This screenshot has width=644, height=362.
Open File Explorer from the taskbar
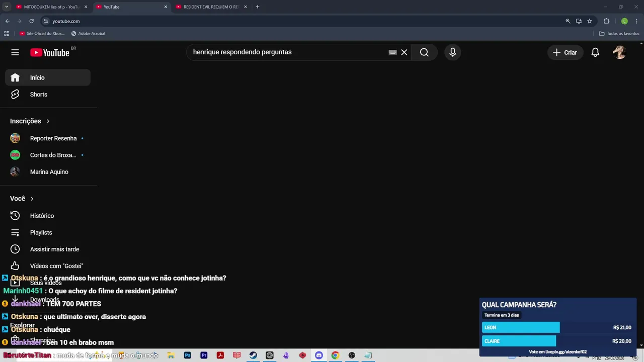(171, 355)
